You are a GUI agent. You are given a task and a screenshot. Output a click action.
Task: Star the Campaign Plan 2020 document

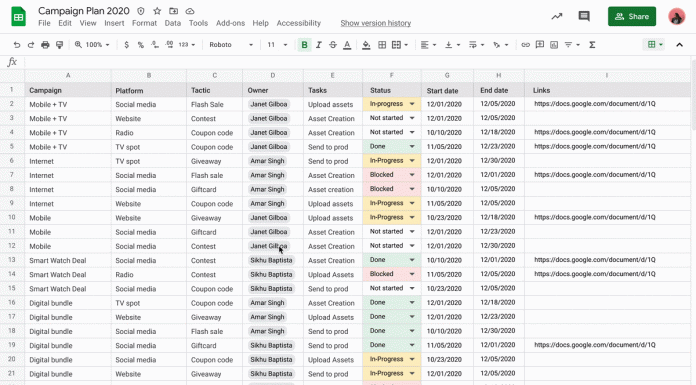(157, 11)
